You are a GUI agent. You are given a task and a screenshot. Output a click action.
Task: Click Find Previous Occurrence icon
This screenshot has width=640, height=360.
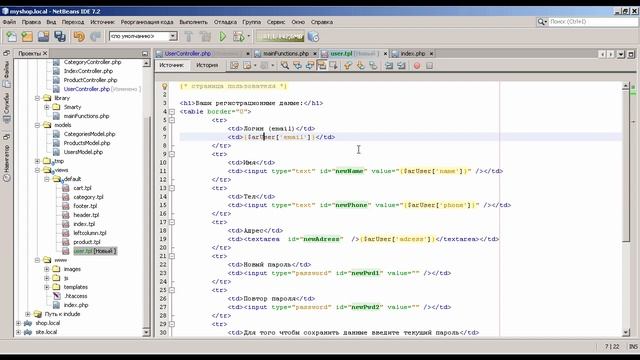297,65
